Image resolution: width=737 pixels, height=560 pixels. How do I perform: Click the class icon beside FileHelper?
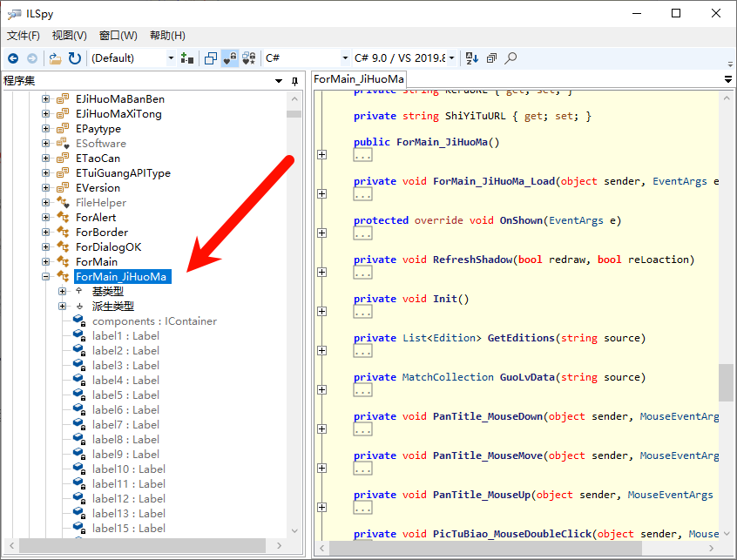63,202
